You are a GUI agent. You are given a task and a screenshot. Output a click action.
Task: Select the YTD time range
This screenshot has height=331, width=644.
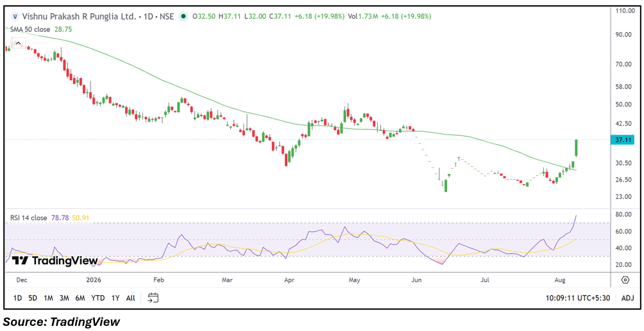(x=97, y=298)
